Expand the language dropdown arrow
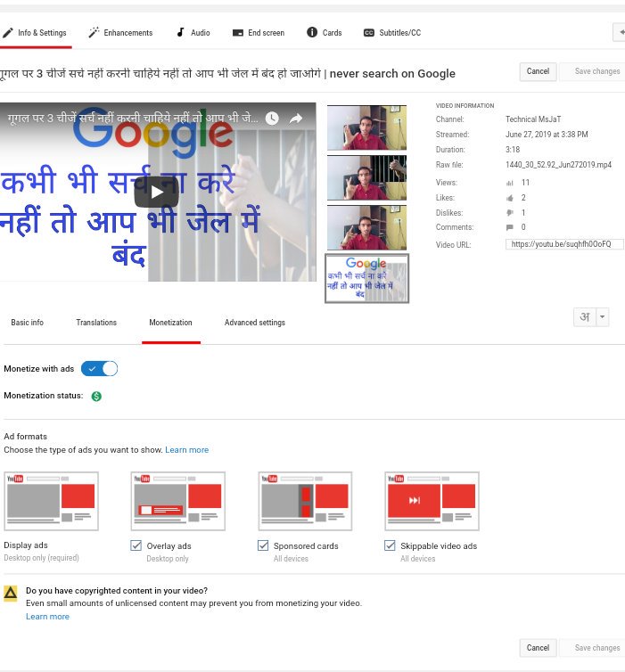 [x=603, y=317]
